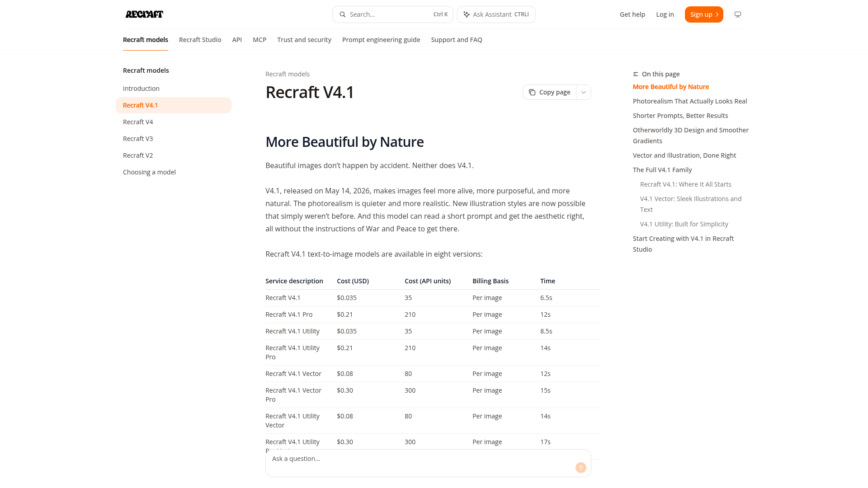Screen dimensions: 868x488
Task: Open Choosing a model in sidebar
Action: (x=174, y=172)
